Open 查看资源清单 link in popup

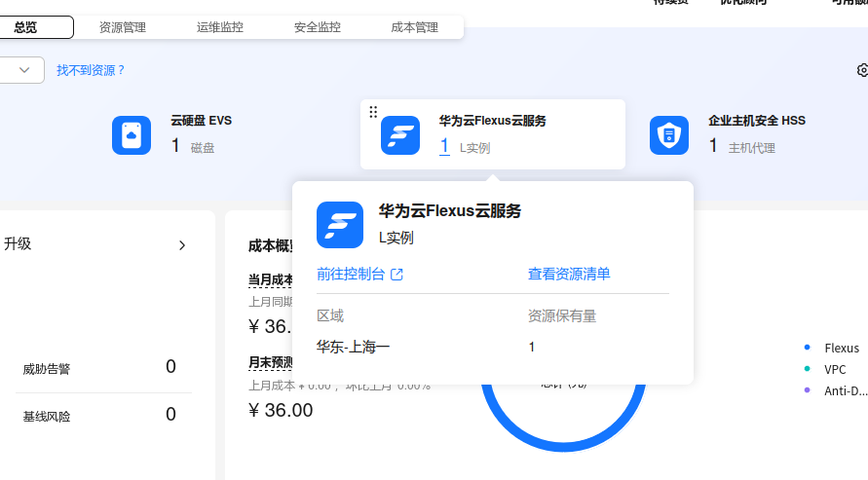(569, 275)
